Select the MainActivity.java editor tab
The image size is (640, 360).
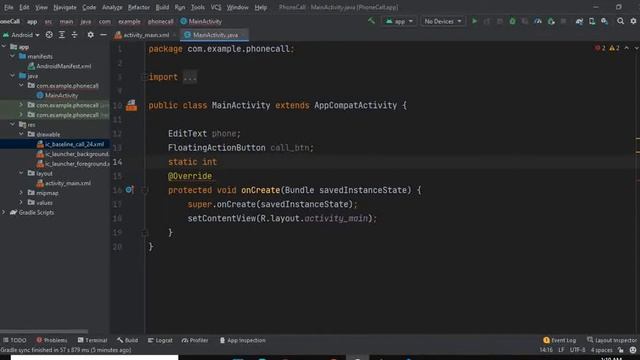point(215,35)
